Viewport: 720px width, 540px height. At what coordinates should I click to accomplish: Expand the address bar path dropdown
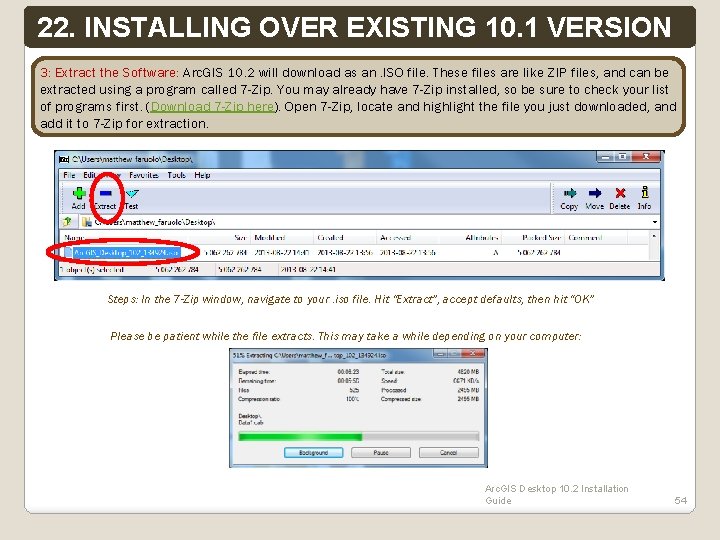[655, 222]
